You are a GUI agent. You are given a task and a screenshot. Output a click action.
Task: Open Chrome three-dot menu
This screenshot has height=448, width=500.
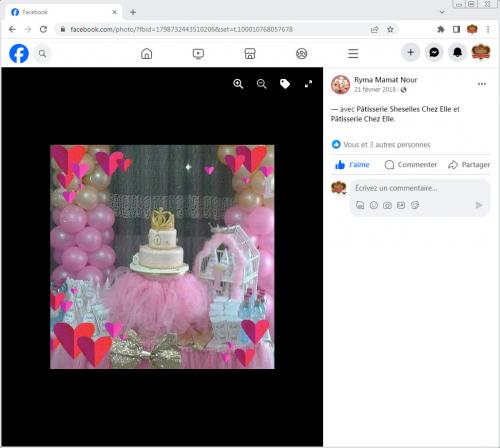[x=488, y=30]
